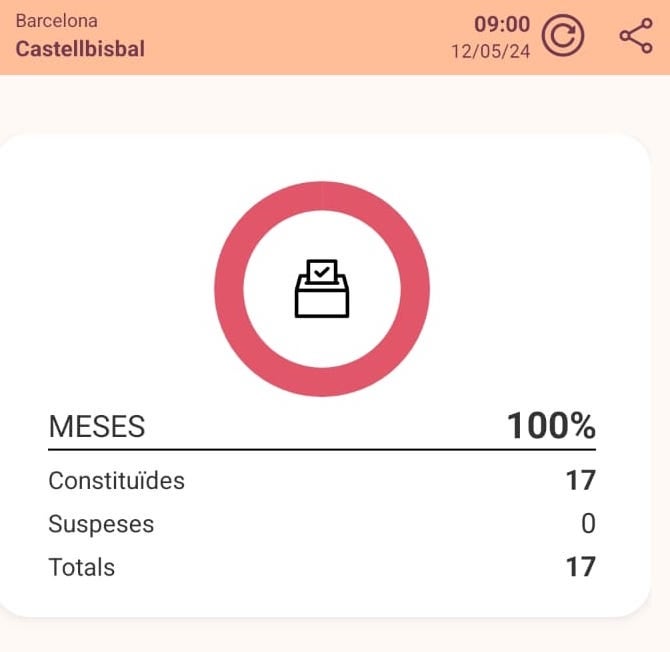Tap the Constituïdes count of 17

pos(580,481)
